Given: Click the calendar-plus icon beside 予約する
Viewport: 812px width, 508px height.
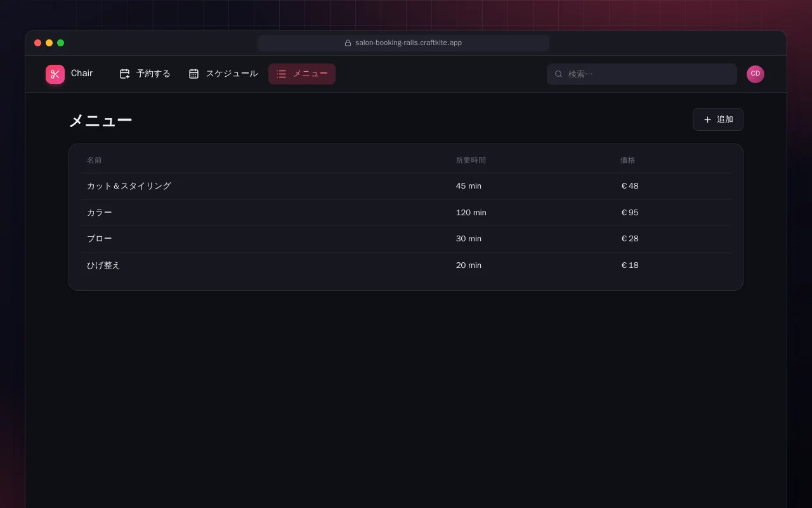Looking at the screenshot, I should click(x=124, y=74).
